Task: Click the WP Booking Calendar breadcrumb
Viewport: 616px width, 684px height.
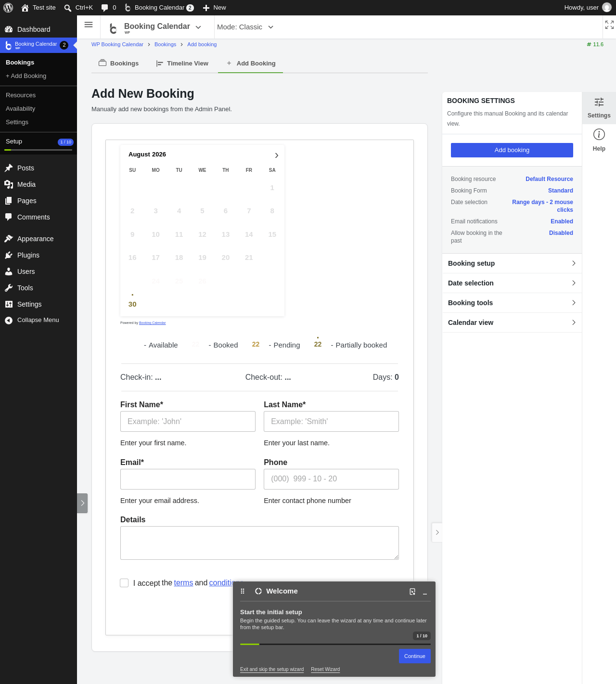Action: click(117, 44)
